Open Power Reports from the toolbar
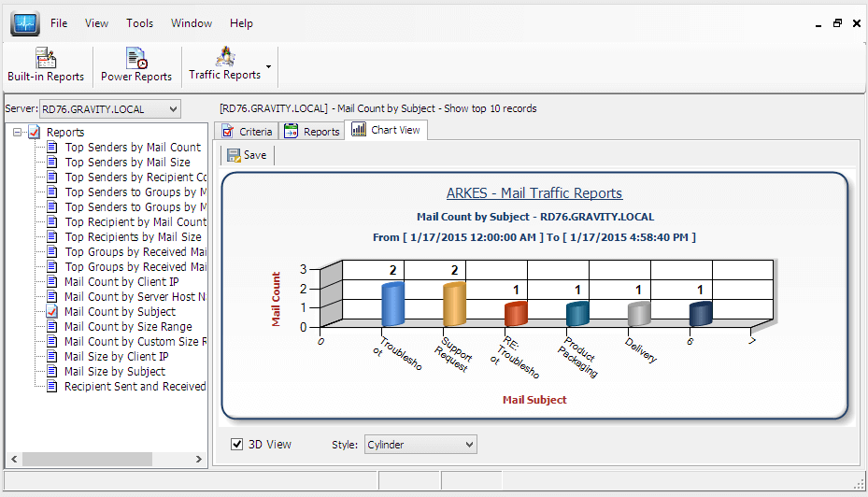868x497 pixels. 136,59
